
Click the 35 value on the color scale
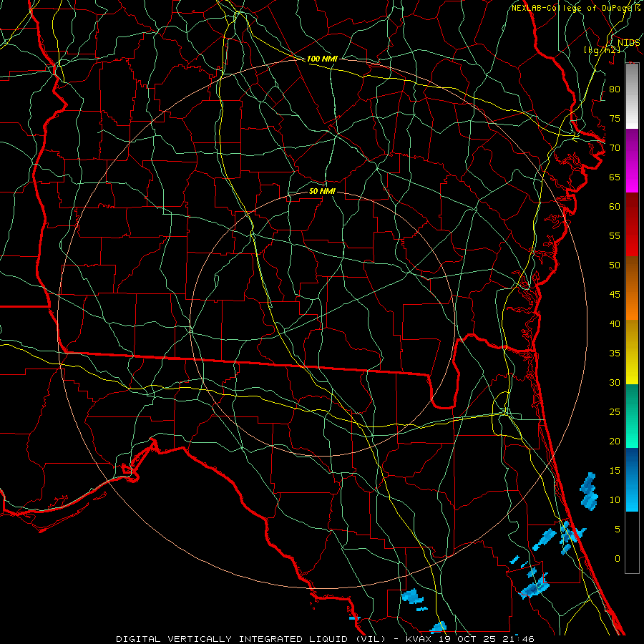615,353
